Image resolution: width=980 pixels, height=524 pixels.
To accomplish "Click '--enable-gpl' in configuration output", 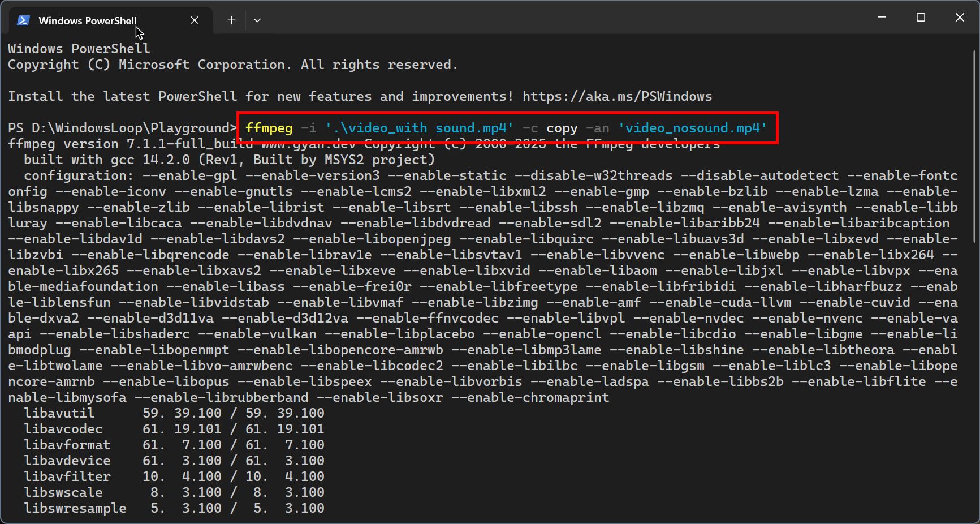I will (x=190, y=175).
